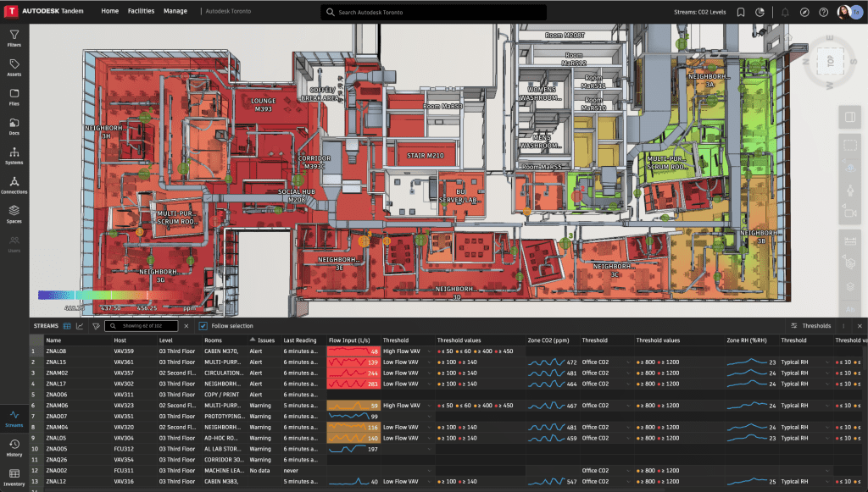Switch to the Inventory panel

coord(14,478)
